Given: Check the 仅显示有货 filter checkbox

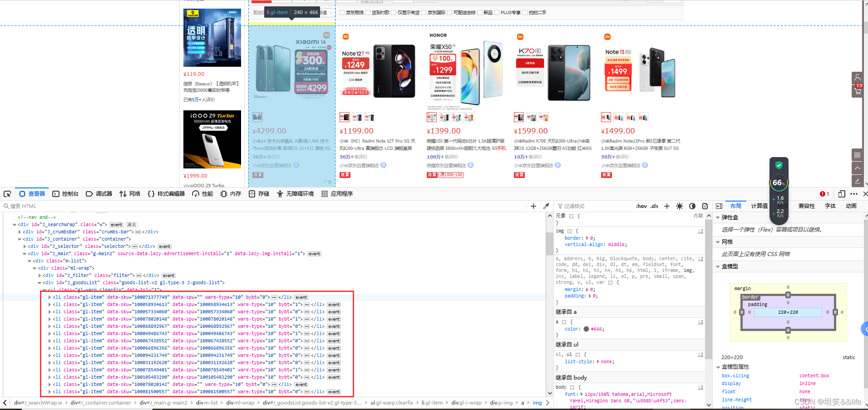Looking at the screenshot, I should tap(394, 13).
